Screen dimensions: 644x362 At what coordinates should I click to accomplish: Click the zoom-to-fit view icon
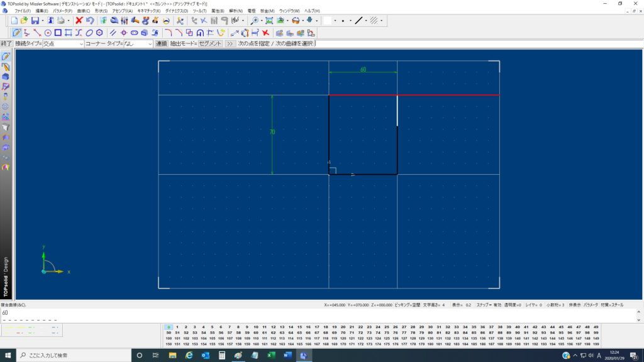click(x=269, y=21)
